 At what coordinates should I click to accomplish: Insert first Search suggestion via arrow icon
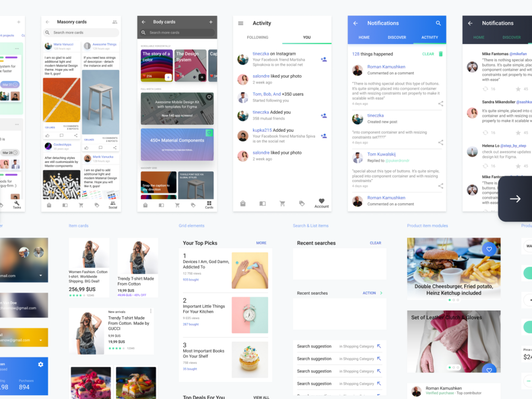tap(379, 346)
